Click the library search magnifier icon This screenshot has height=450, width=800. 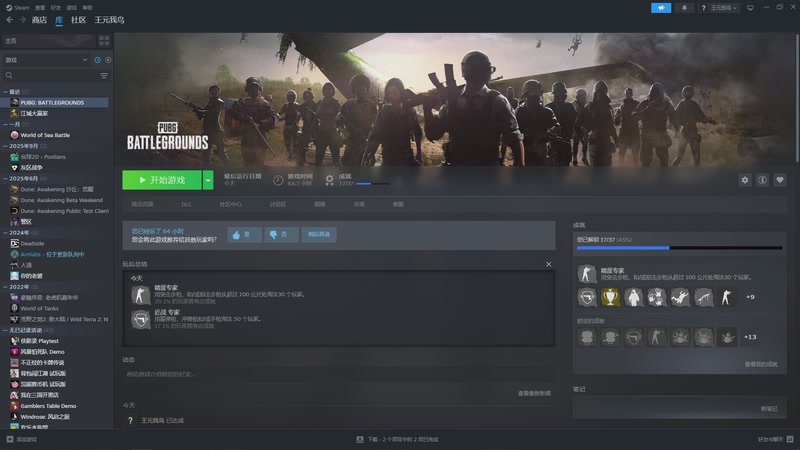tap(9, 76)
